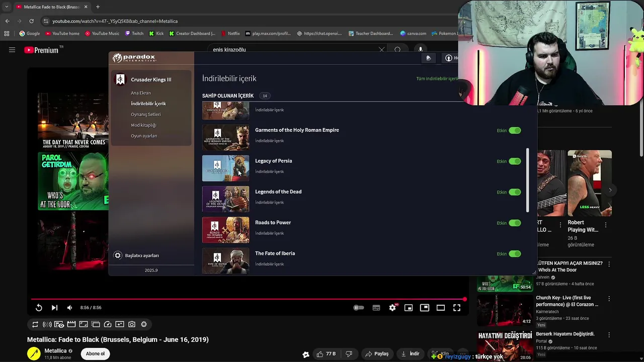The height and width of the screenshot is (362, 644).
Task: Switch player to miniplayer mode
Action: [x=409, y=308]
